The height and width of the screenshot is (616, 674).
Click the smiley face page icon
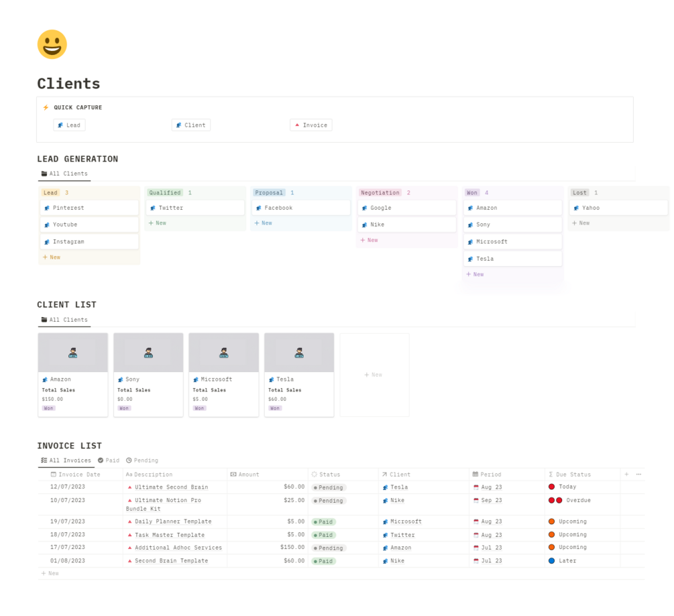pos(52,44)
